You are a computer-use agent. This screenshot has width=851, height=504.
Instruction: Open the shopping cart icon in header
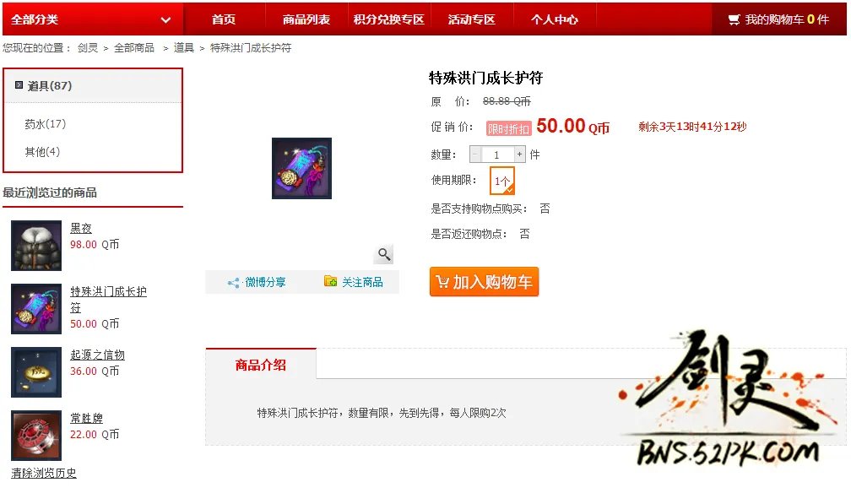pyautogui.click(x=734, y=19)
